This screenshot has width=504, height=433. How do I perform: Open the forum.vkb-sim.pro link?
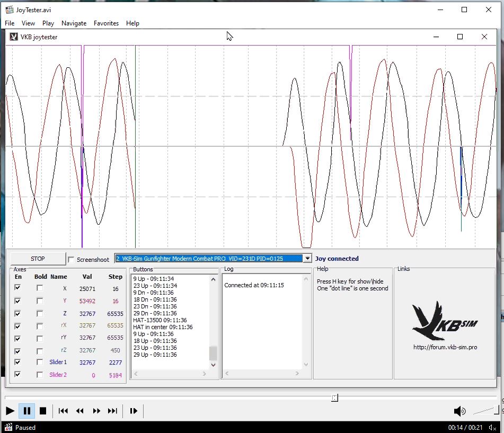pyautogui.click(x=445, y=348)
